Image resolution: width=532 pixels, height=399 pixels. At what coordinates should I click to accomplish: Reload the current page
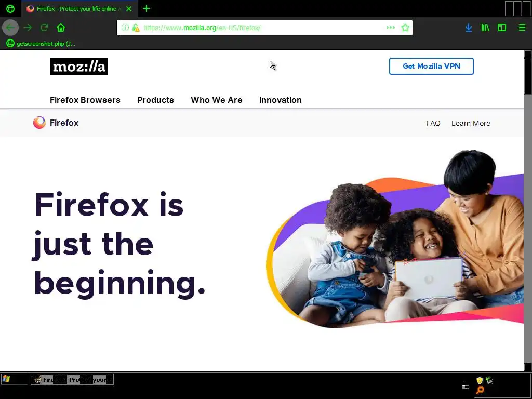[44, 28]
